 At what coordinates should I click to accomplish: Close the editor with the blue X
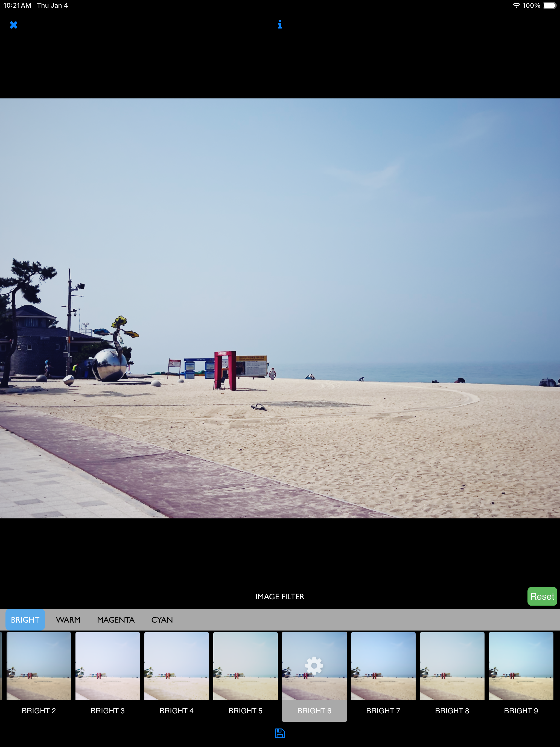pos(13,25)
